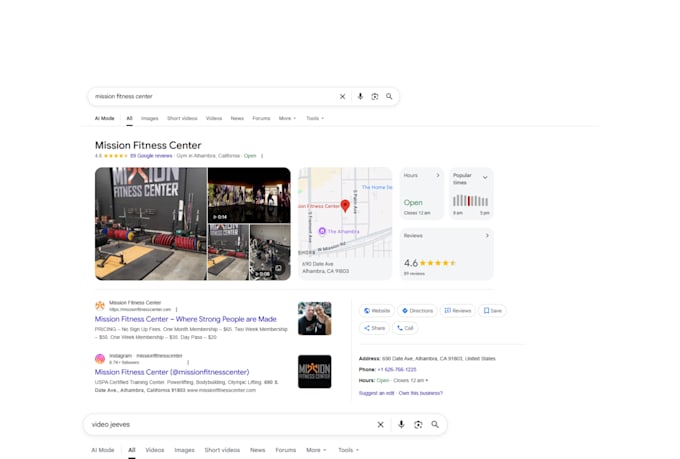Switch to AI Mode tab in top results
The image size is (680, 459).
(105, 118)
